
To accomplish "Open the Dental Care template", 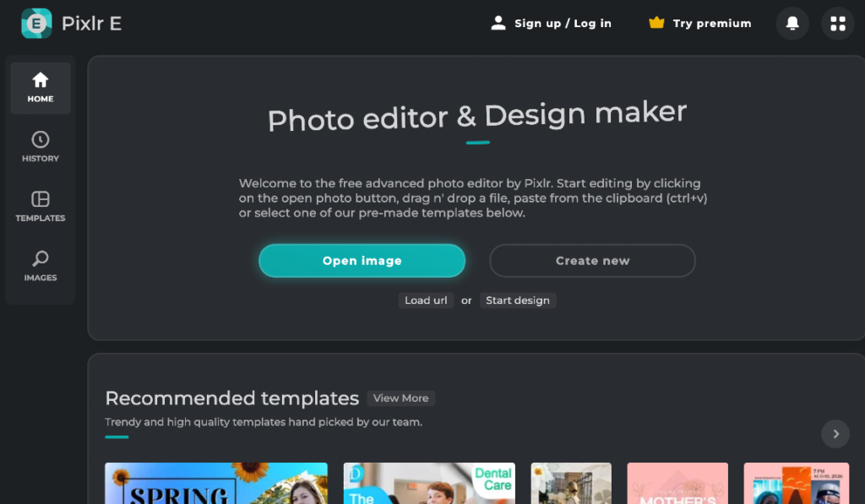I will click(x=428, y=483).
